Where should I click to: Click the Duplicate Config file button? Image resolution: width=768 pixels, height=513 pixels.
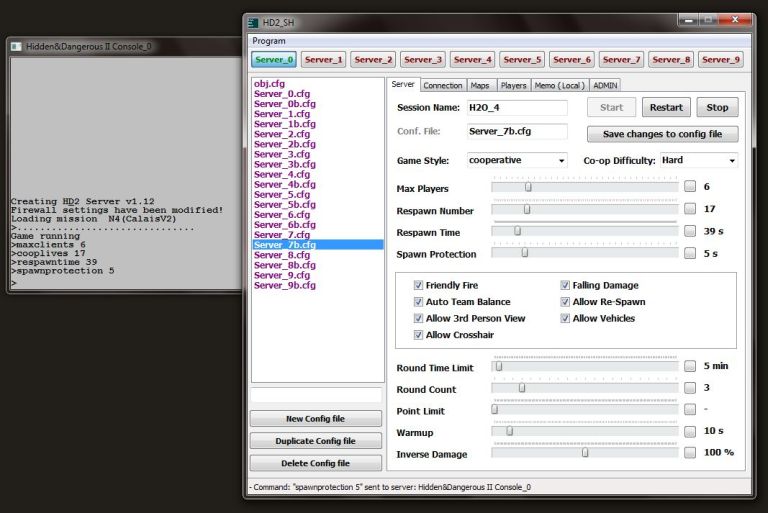pos(315,441)
